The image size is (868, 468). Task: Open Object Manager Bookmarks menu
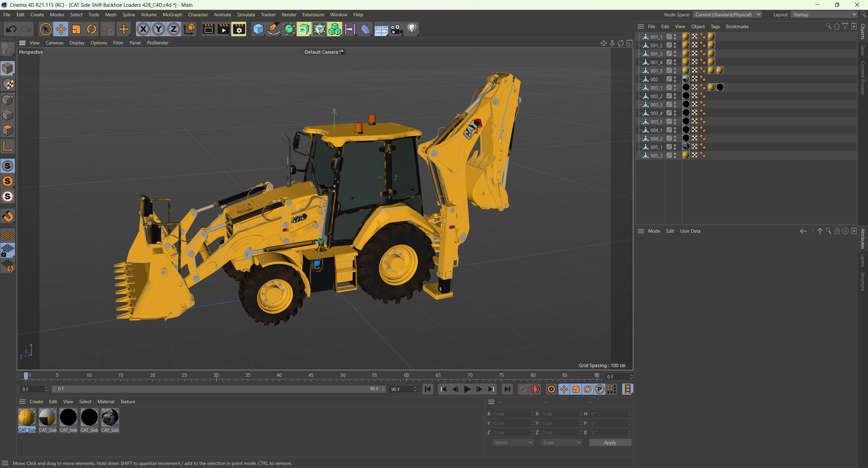coord(737,26)
